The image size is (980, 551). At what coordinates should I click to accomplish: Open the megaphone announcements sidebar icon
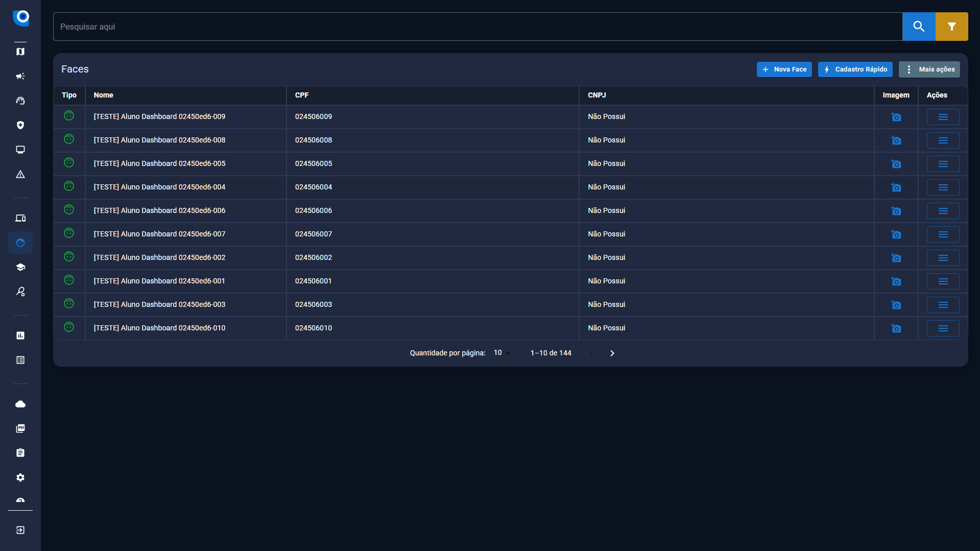[x=20, y=76]
